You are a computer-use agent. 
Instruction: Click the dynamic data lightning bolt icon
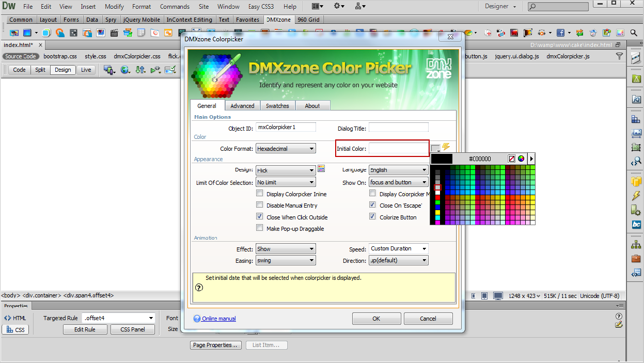[x=446, y=147]
